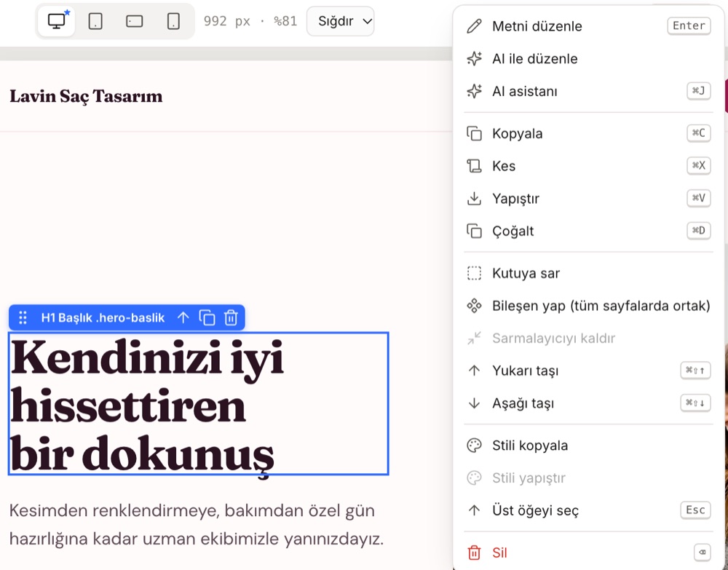Click the Esc shortcut badge
The width and height of the screenshot is (728, 570).
coord(695,510)
